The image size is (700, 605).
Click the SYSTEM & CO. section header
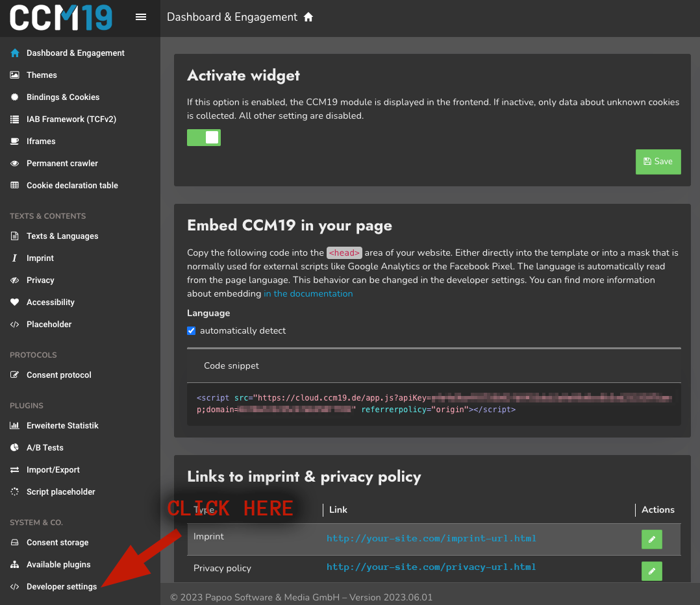(36, 523)
